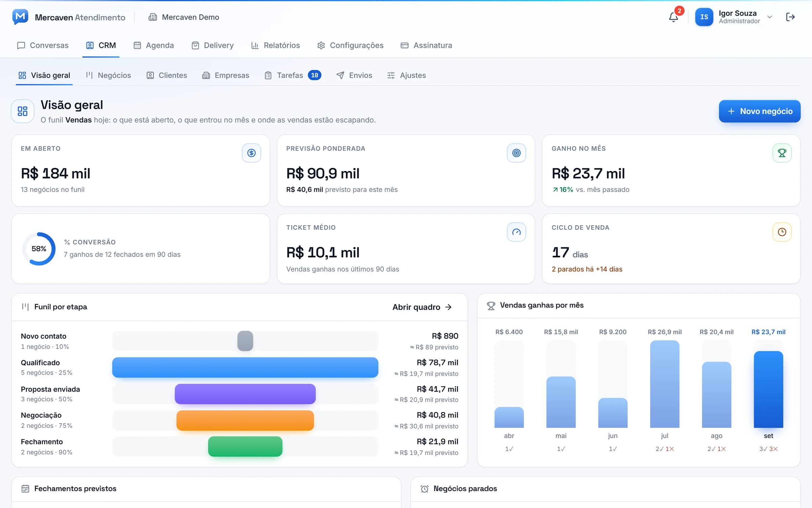Open the Tarefas sub-tab

(x=293, y=75)
